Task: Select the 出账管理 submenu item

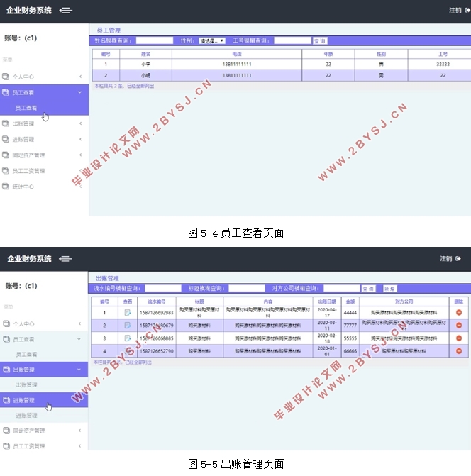Action: 26,384
